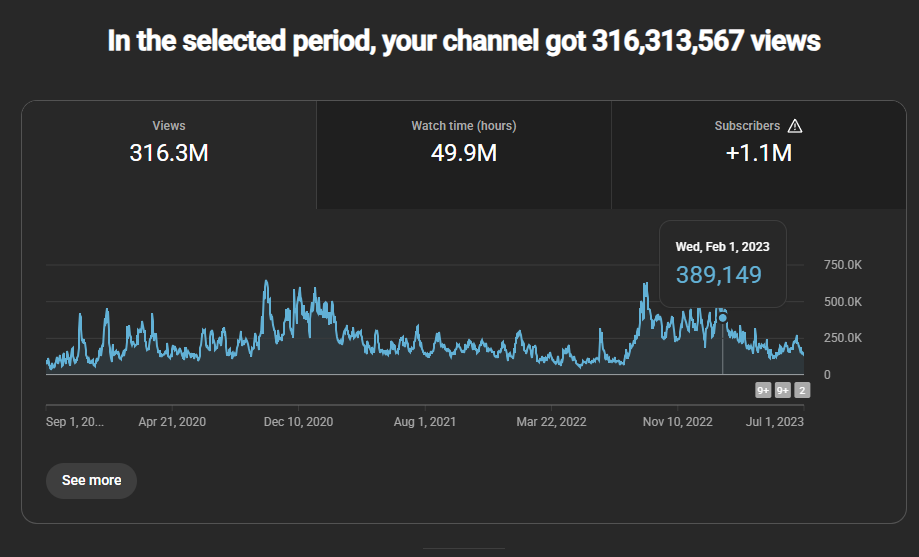Image resolution: width=919 pixels, height=557 pixels.
Task: Click the +1.1M subscribers figure
Action: [x=758, y=153]
